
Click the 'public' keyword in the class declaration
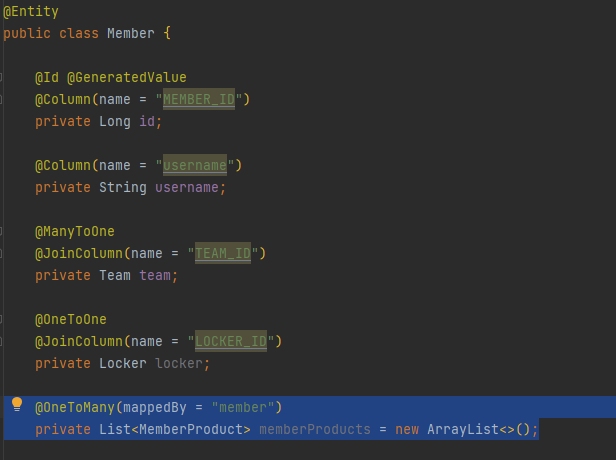(27, 33)
